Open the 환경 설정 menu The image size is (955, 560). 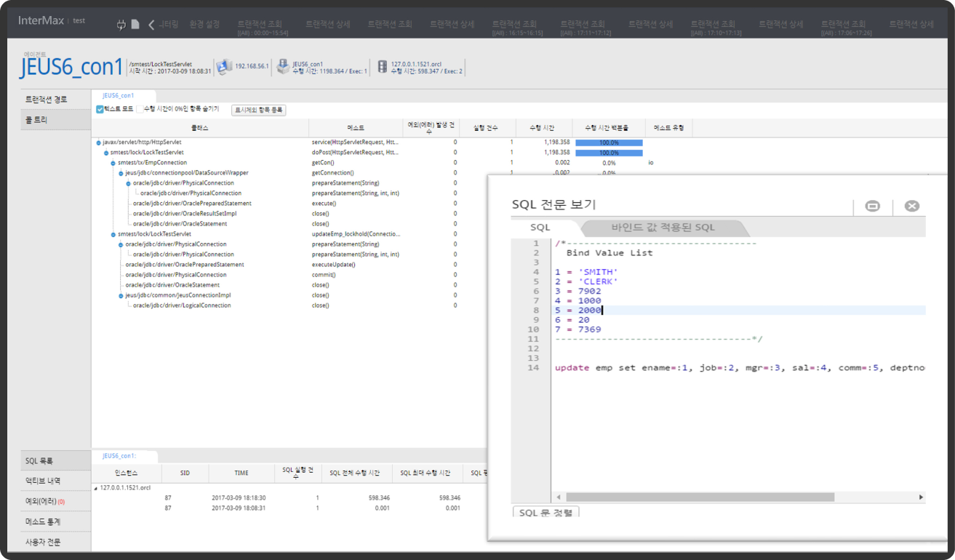click(204, 25)
